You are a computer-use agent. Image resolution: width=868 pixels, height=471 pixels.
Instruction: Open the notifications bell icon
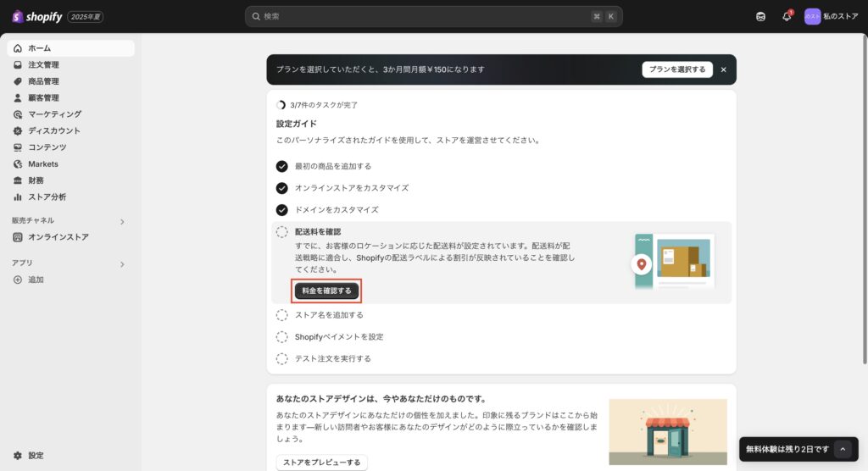pos(787,16)
